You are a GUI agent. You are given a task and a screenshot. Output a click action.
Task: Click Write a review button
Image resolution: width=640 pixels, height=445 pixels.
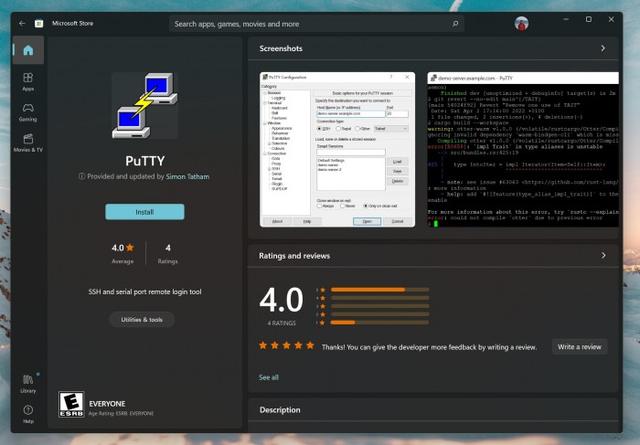pos(580,347)
